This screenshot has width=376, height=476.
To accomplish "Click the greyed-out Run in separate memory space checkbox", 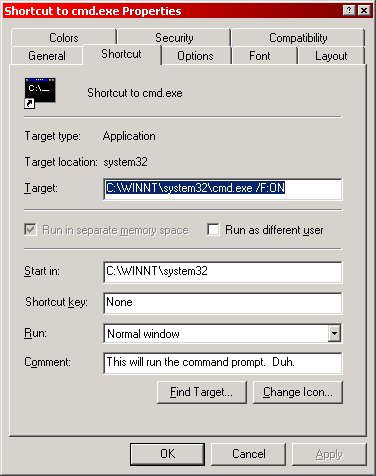I will (x=30, y=230).
